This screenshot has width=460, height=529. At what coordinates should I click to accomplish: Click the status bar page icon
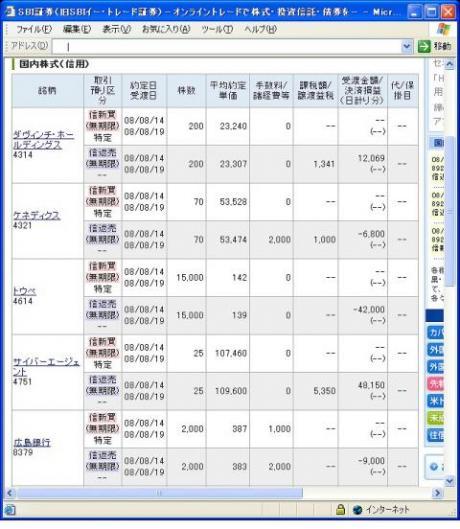point(10,509)
